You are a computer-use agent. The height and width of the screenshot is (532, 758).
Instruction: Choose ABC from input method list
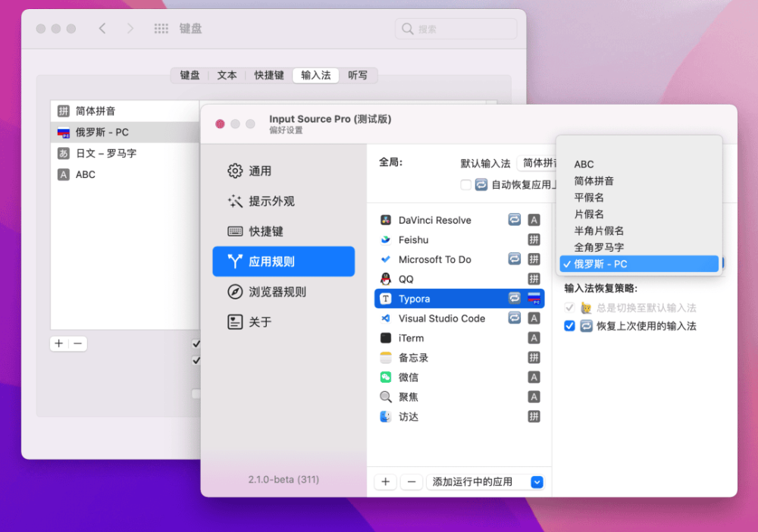tap(639, 164)
